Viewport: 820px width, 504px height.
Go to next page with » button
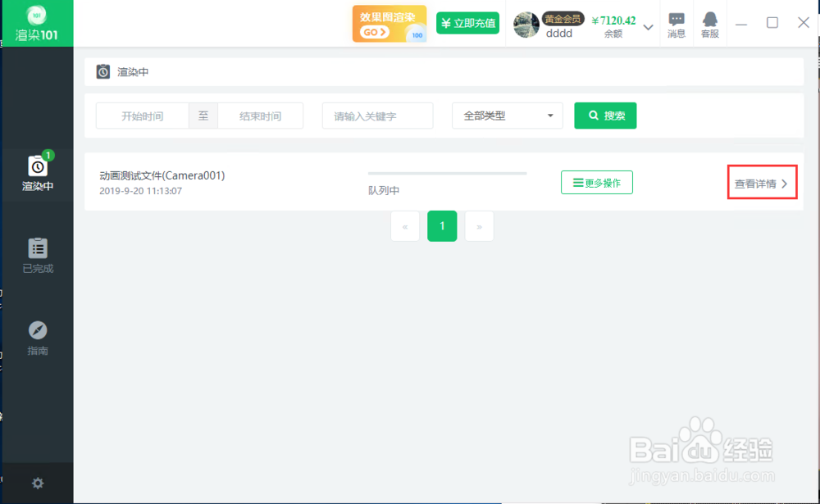479,226
